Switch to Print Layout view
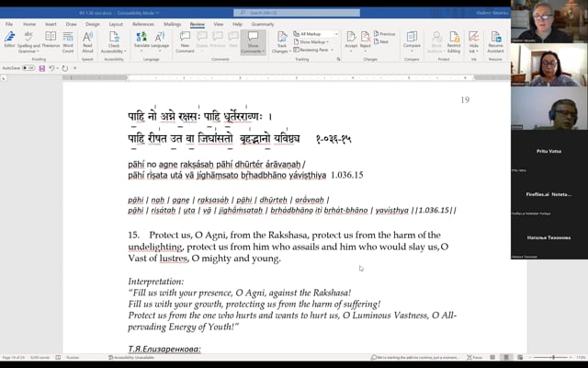The image size is (588, 368). 506,358
